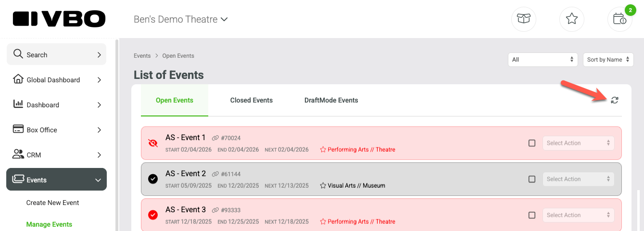Image resolution: width=644 pixels, height=231 pixels.
Task: Tick the checkbox for AS - Event 2
Action: coord(532,179)
